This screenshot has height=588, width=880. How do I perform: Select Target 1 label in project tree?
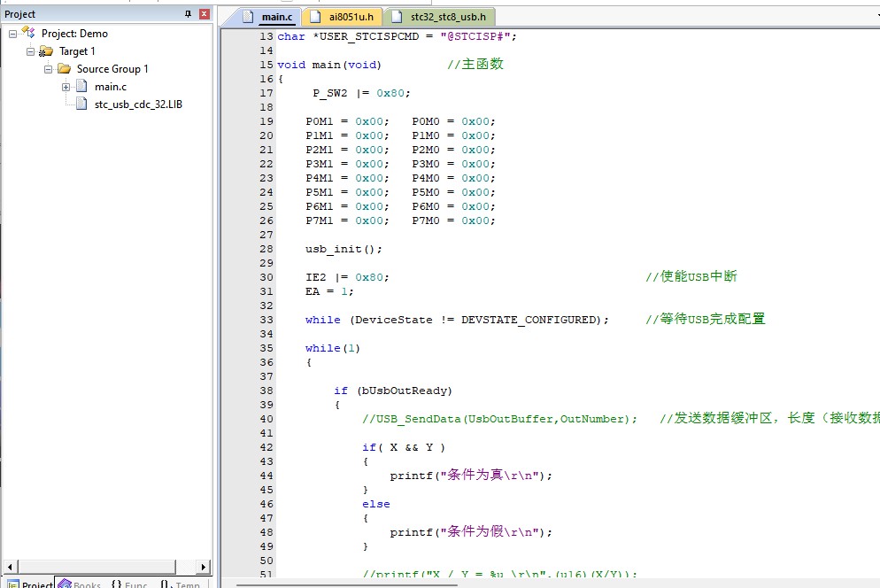pyautogui.click(x=77, y=51)
